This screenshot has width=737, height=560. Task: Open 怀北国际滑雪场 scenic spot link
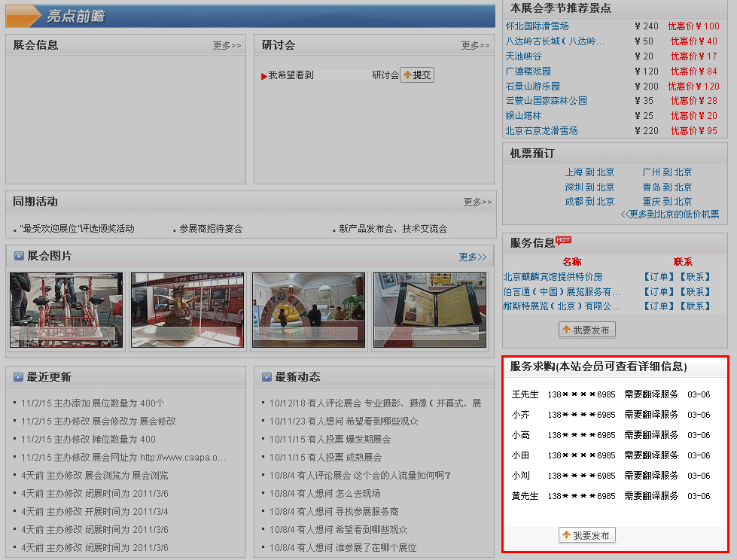pos(537,26)
